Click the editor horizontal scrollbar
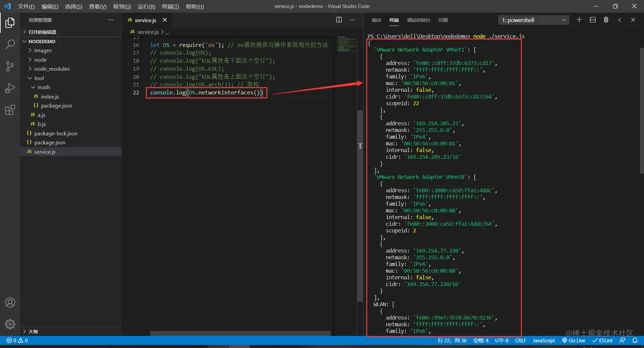Viewport: 644px width, 348px height. [x=241, y=334]
